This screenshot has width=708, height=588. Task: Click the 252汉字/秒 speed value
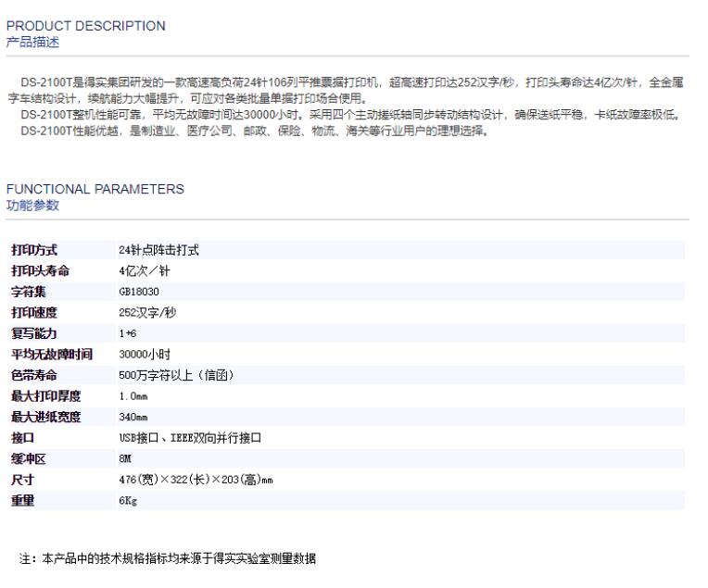[147, 312]
